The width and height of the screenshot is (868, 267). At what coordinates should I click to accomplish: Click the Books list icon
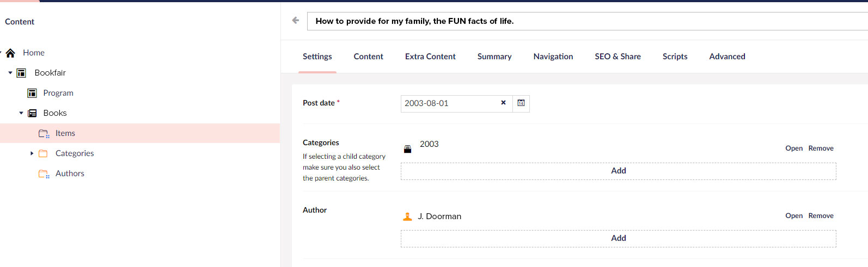32,113
